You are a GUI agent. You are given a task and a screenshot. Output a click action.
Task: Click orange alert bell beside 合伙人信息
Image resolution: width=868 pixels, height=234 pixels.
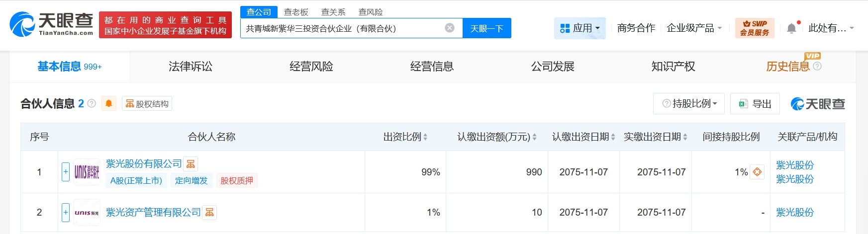coord(108,103)
